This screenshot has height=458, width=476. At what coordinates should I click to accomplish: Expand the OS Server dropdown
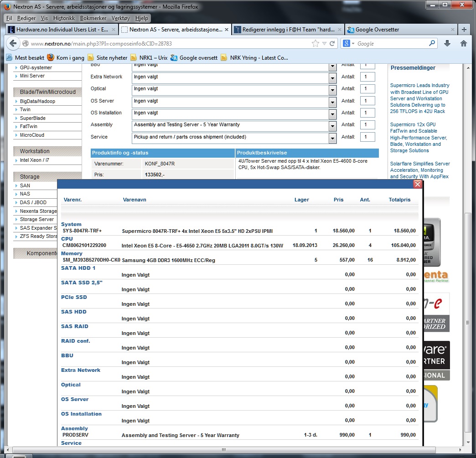point(332,102)
